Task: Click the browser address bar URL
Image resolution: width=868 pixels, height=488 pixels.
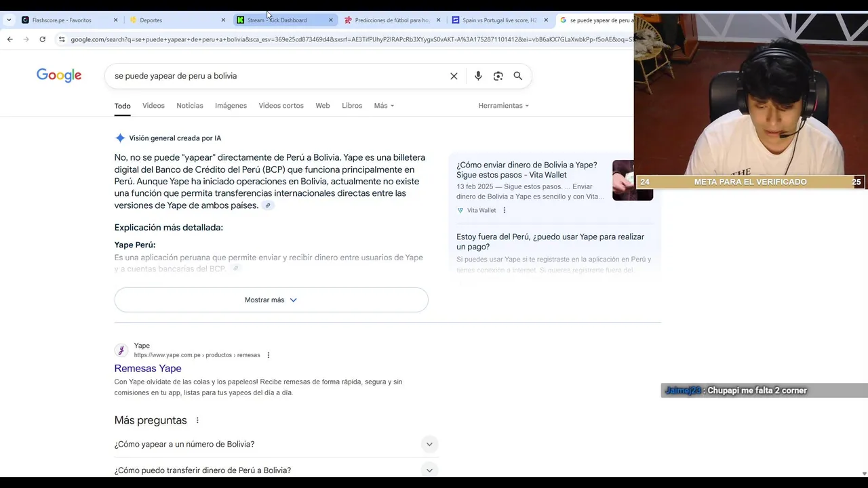Action: tap(351, 39)
